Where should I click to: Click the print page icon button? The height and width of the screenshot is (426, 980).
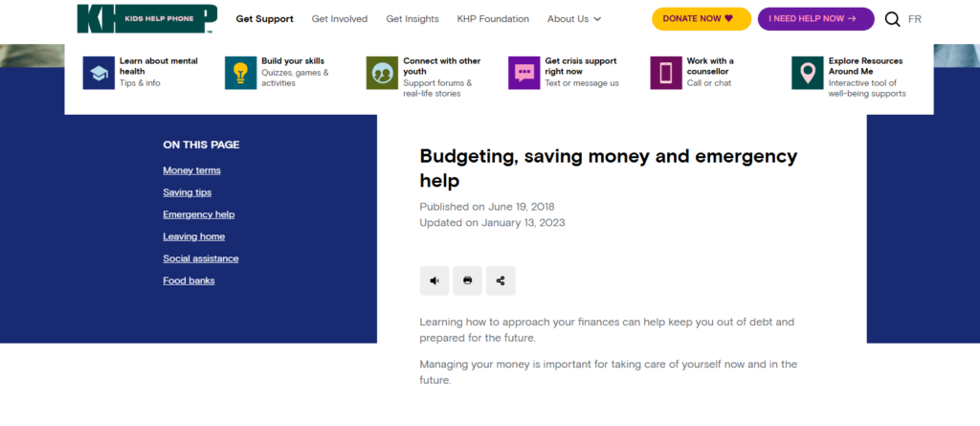tap(467, 280)
